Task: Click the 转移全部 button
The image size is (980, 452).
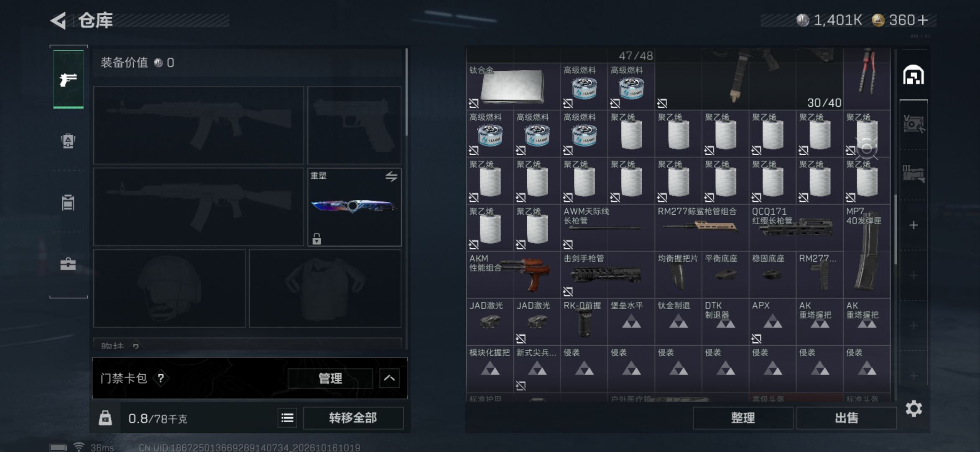Action: click(x=353, y=418)
